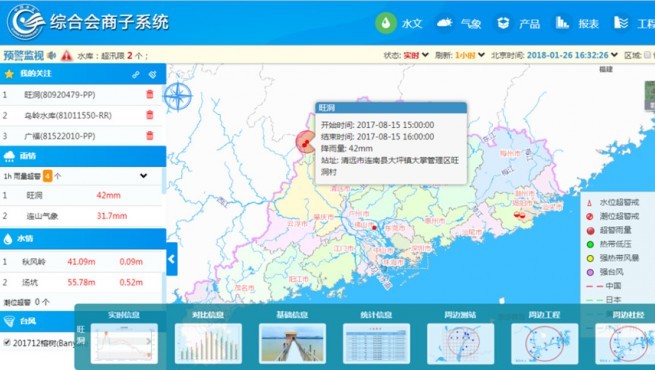Click the purple 强台风 legend dot

pos(590,272)
